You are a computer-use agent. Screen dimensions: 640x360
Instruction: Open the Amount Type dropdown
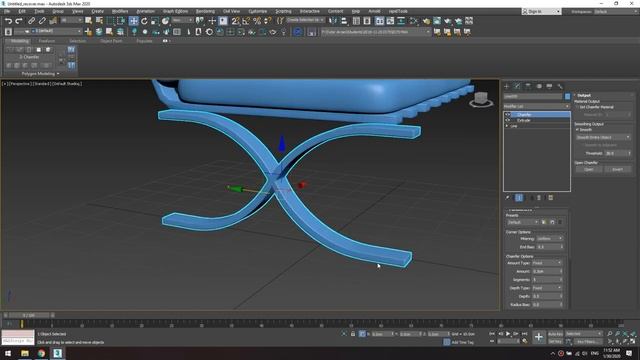click(x=547, y=263)
